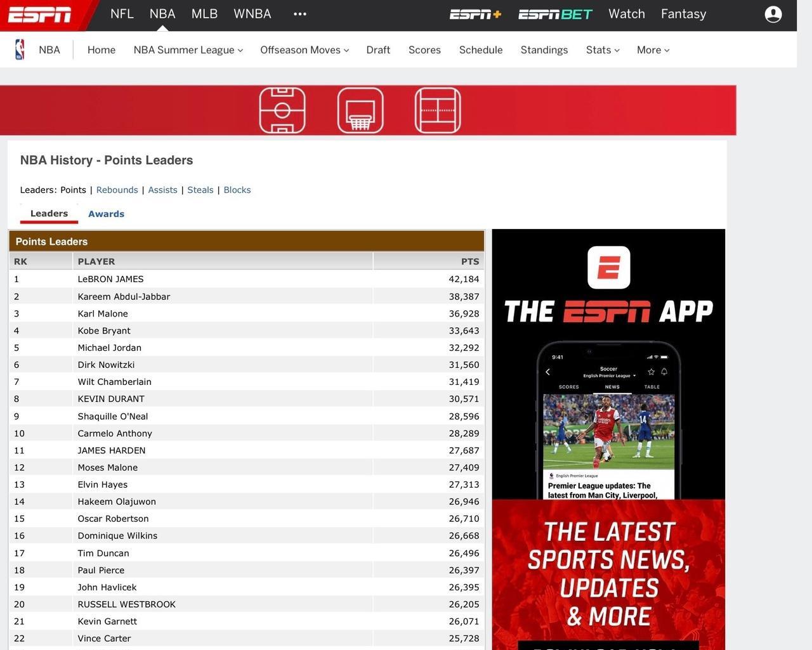The height and width of the screenshot is (650, 812).
Task: Click player name Tim Duncan
Action: click(x=103, y=553)
